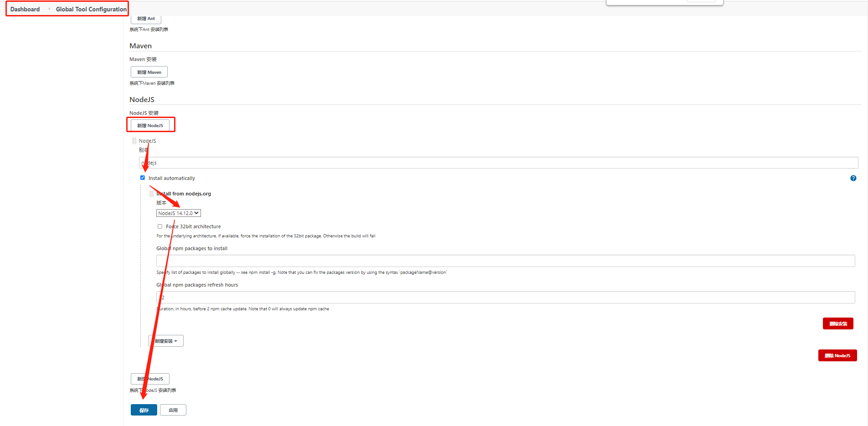Click the help question mark icon

click(x=853, y=178)
